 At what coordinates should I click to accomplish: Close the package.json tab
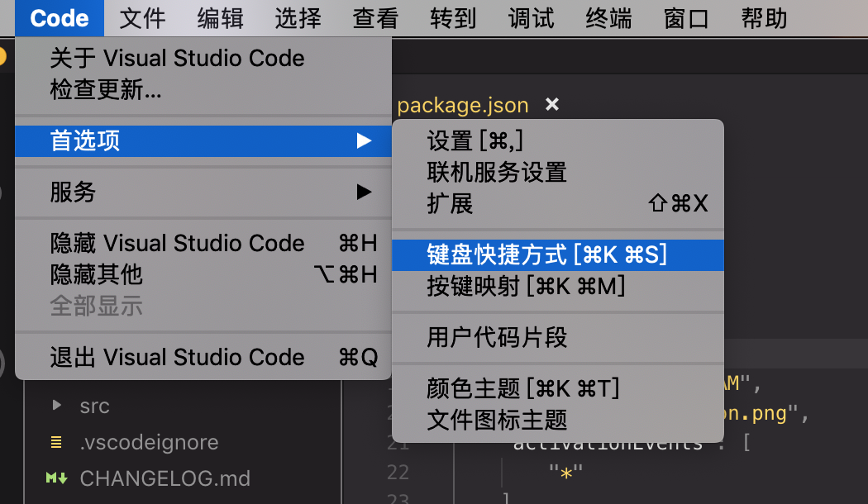click(552, 104)
